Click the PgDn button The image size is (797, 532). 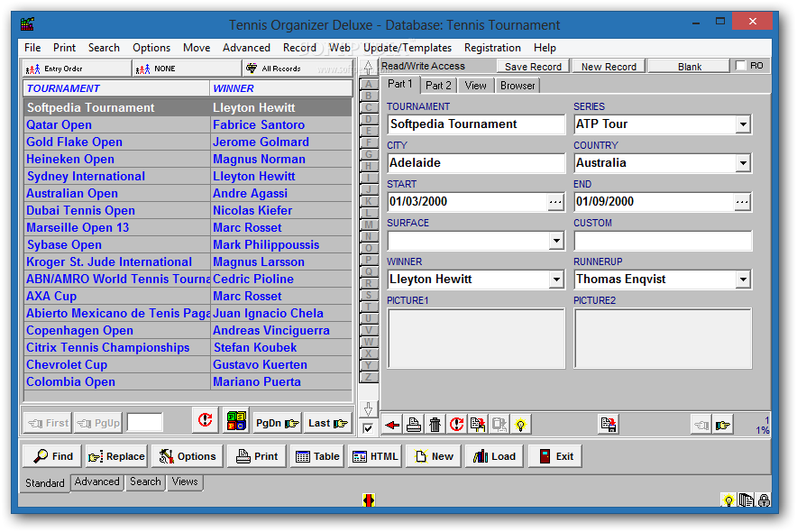(277, 423)
